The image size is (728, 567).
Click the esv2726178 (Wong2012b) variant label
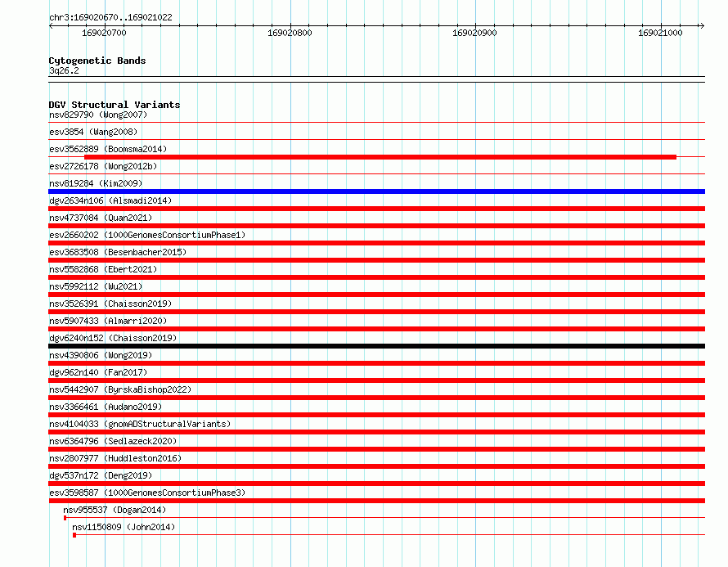coord(103,166)
